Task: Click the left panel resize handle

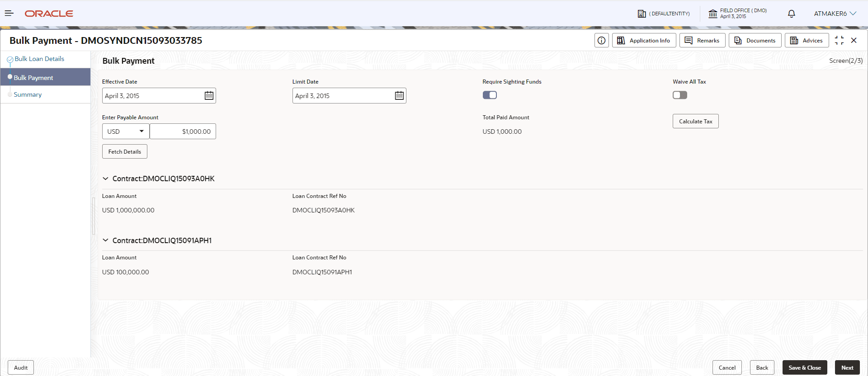Action: point(94,216)
